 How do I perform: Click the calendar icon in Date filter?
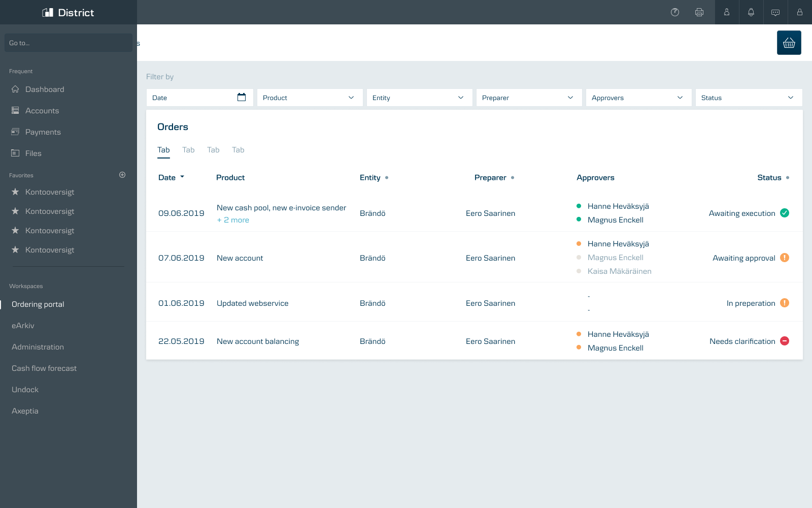point(242,97)
